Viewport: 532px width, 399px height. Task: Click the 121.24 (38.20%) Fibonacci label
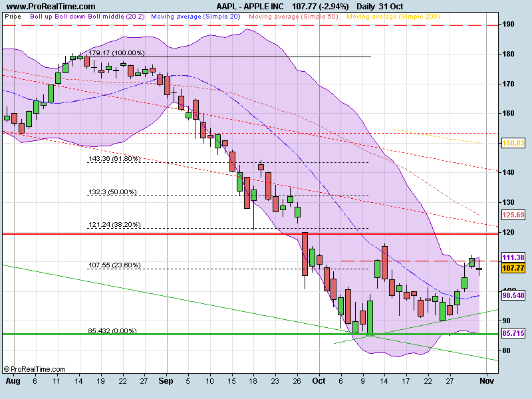[114, 224]
